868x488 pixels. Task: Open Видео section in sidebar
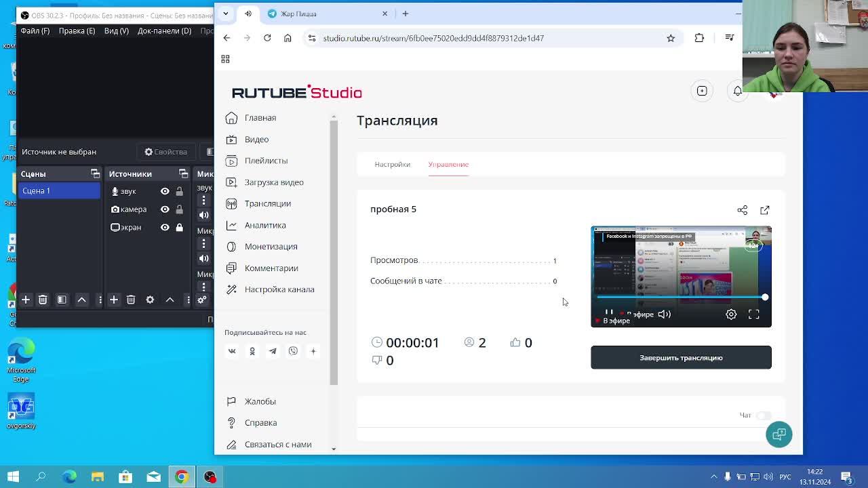pyautogui.click(x=256, y=139)
